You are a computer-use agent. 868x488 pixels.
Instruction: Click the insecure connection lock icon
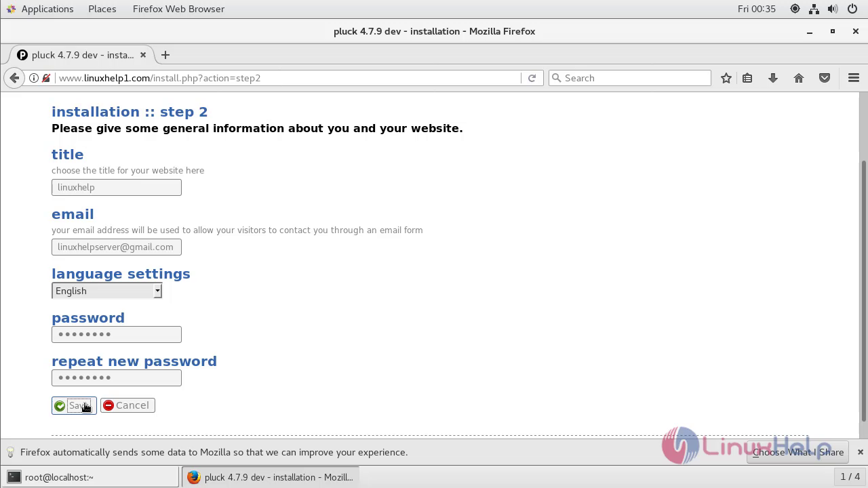(x=46, y=78)
